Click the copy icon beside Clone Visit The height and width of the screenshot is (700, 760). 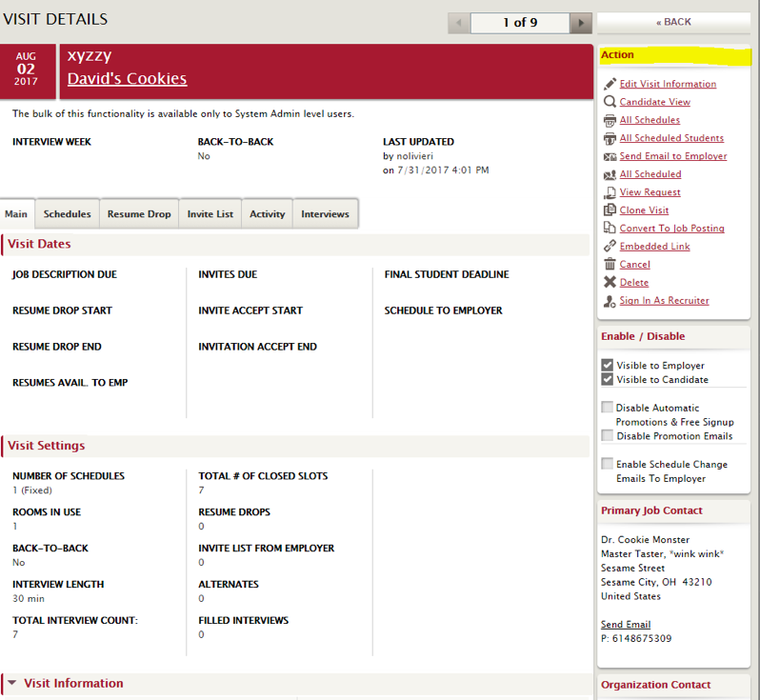(610, 210)
